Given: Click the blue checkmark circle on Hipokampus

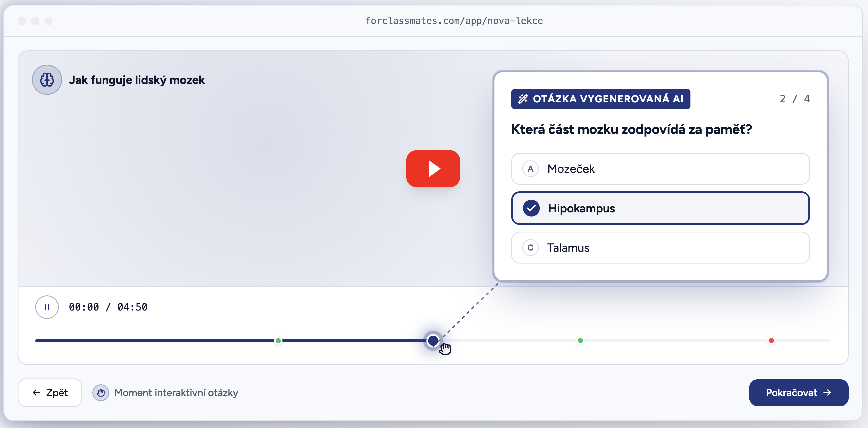Looking at the screenshot, I should tap(531, 208).
